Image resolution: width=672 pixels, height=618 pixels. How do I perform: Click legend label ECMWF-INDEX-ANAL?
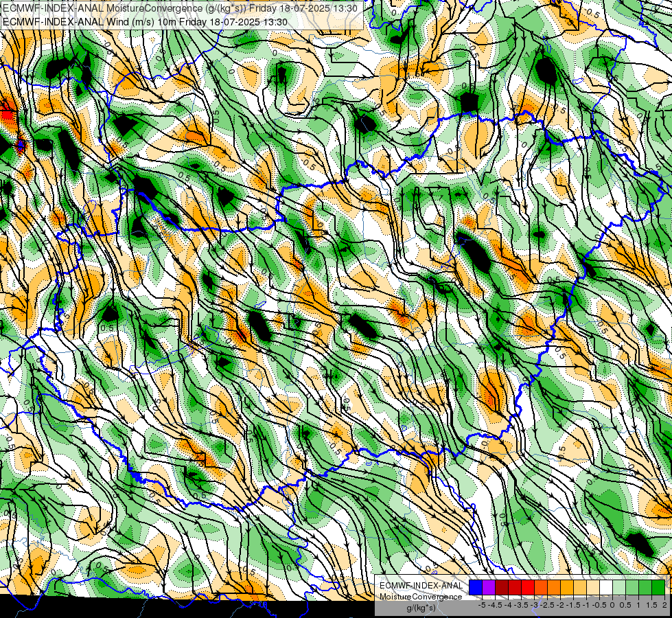pyautogui.click(x=421, y=586)
